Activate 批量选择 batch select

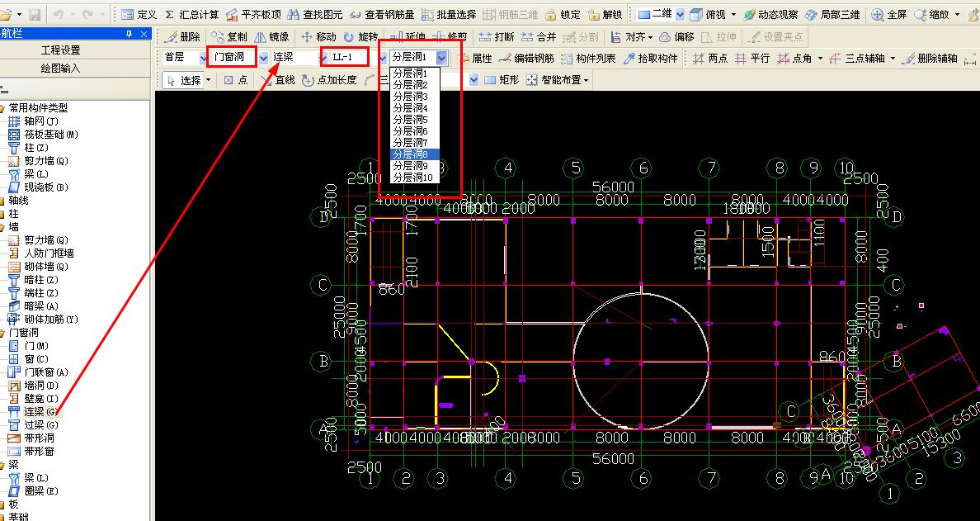(x=449, y=14)
